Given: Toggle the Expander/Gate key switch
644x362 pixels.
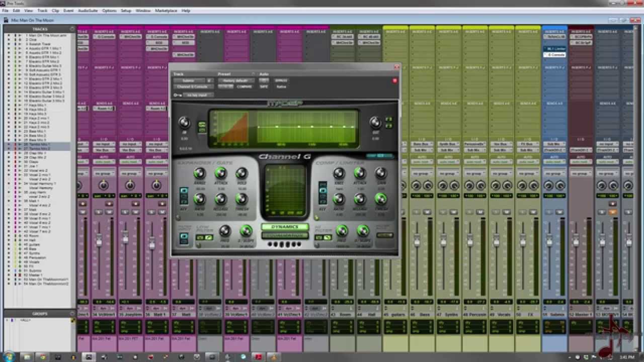Looking at the screenshot, I should (x=184, y=196).
